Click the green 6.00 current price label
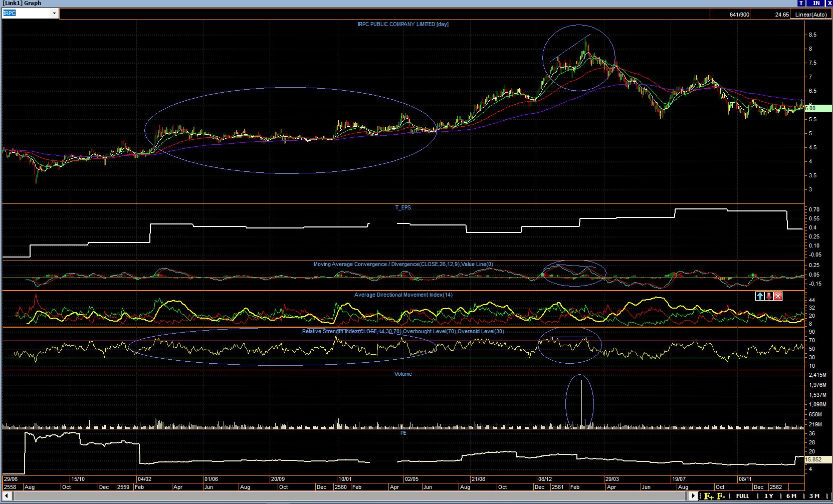833x504 pixels. point(812,108)
